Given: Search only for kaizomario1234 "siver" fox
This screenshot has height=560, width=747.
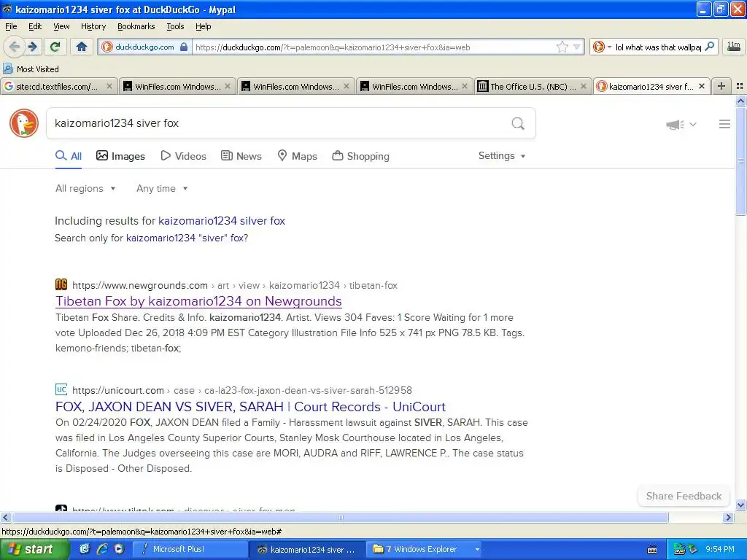Looking at the screenshot, I should point(187,238).
